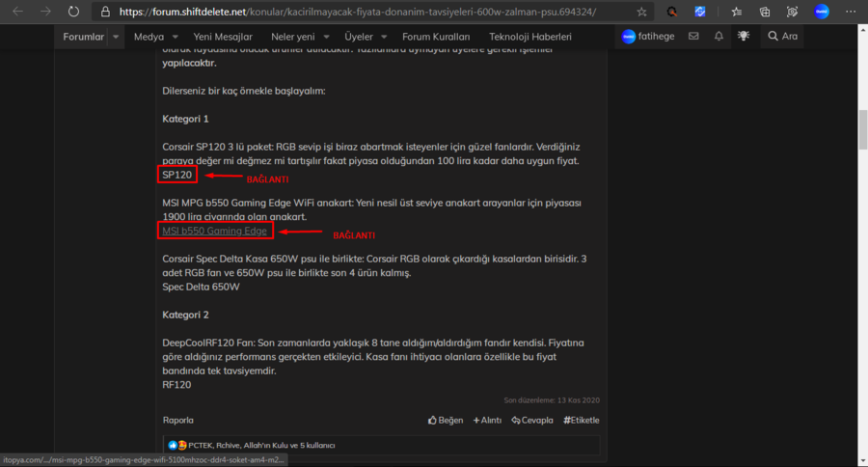View reactions list: PCTEK, Rchive and others
868x467 pixels.
[x=261, y=446]
